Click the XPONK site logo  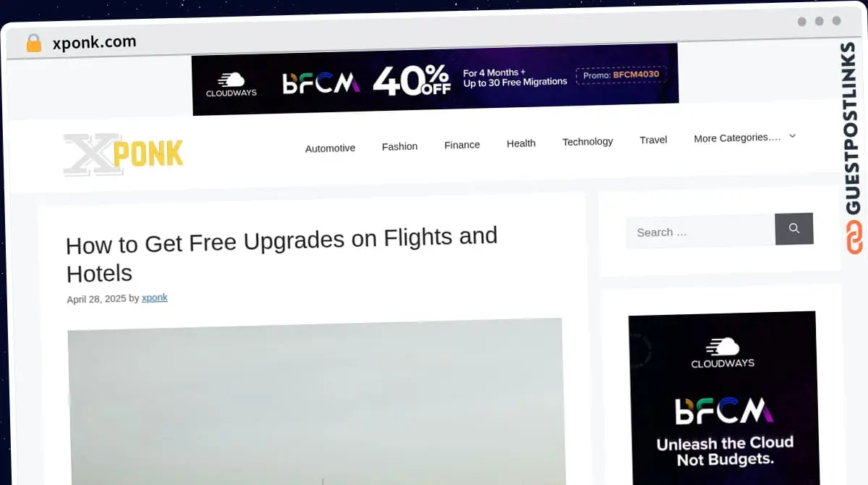point(123,154)
